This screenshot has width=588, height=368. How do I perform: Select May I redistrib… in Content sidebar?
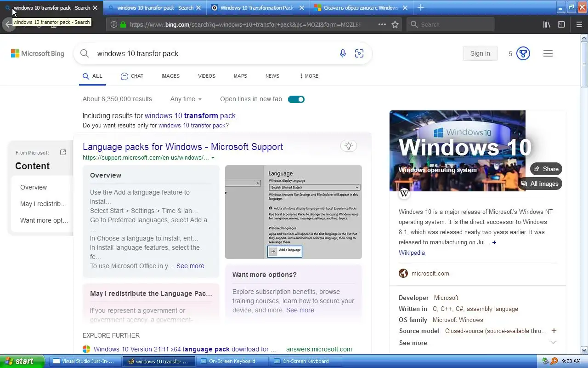[x=43, y=204]
